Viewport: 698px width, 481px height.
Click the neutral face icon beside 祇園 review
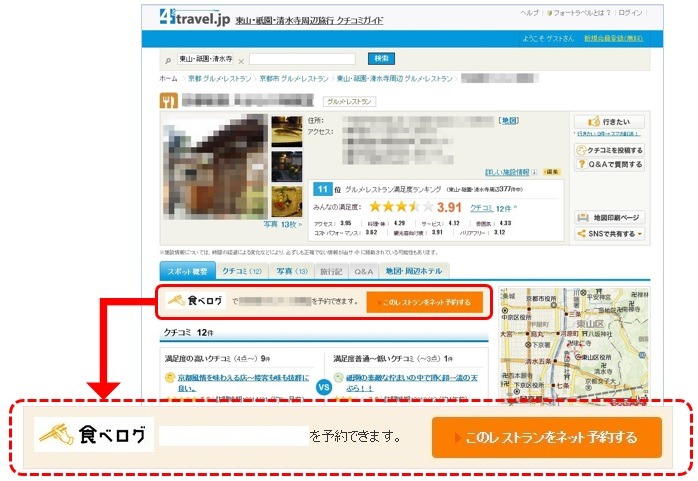coord(339,378)
